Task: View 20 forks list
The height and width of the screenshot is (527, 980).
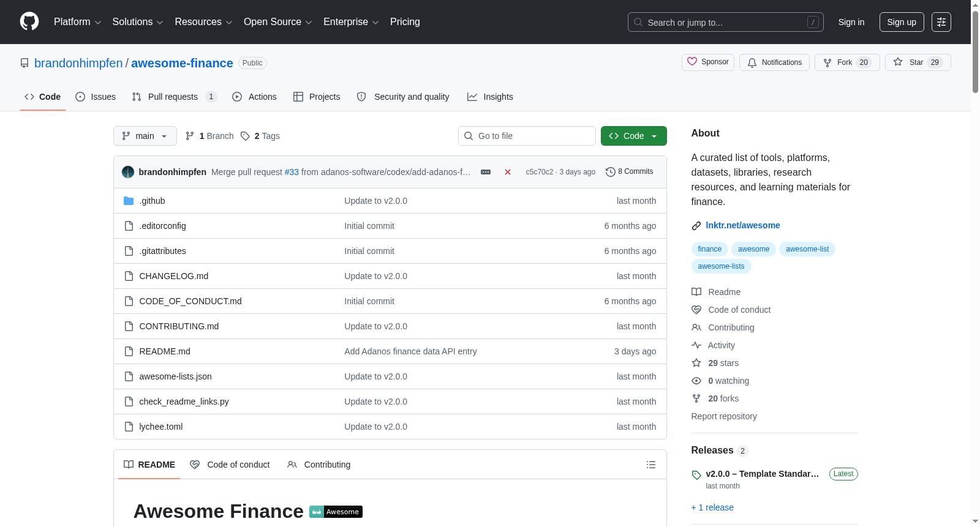Action: 723,398
